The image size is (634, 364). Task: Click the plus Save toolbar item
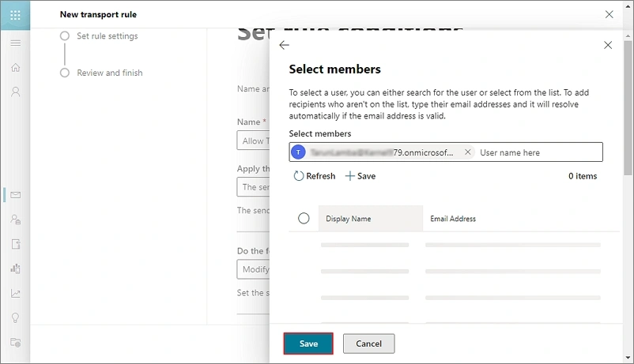tap(360, 176)
